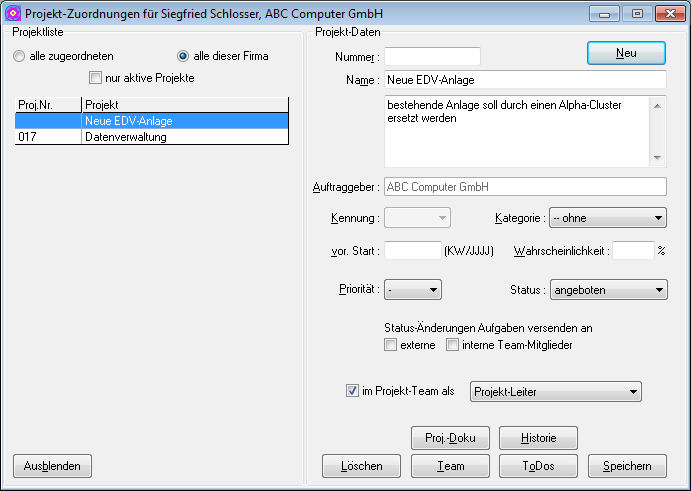Uncheck 'im Projekt-Team als' checkbox
This screenshot has width=691, height=491.
[352, 392]
